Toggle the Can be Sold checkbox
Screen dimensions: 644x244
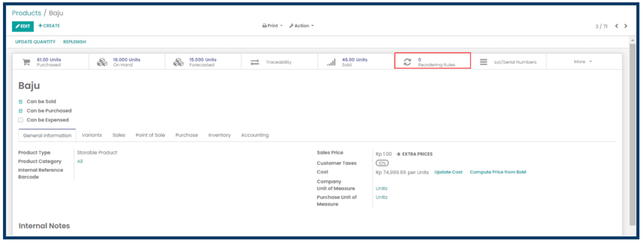[x=21, y=102]
